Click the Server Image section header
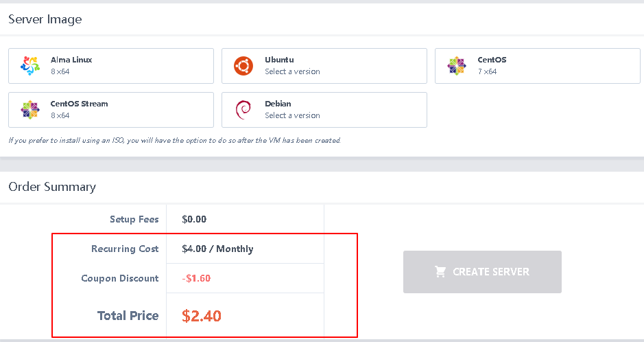 click(x=45, y=19)
